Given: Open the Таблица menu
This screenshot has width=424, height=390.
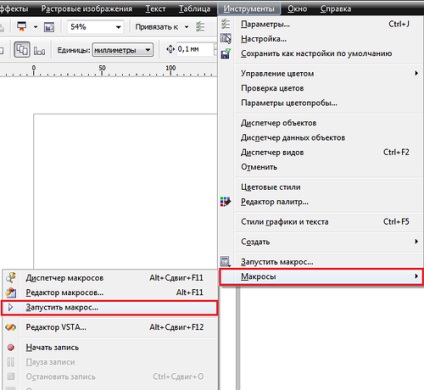Looking at the screenshot, I should coord(194,9).
